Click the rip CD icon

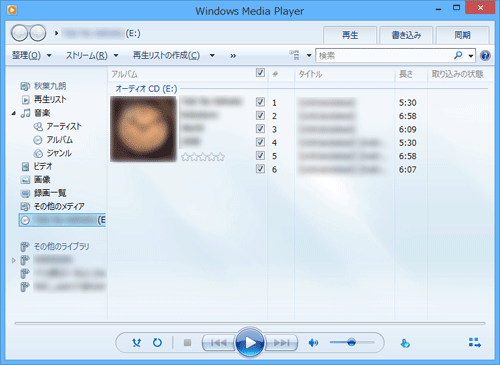(x=405, y=343)
